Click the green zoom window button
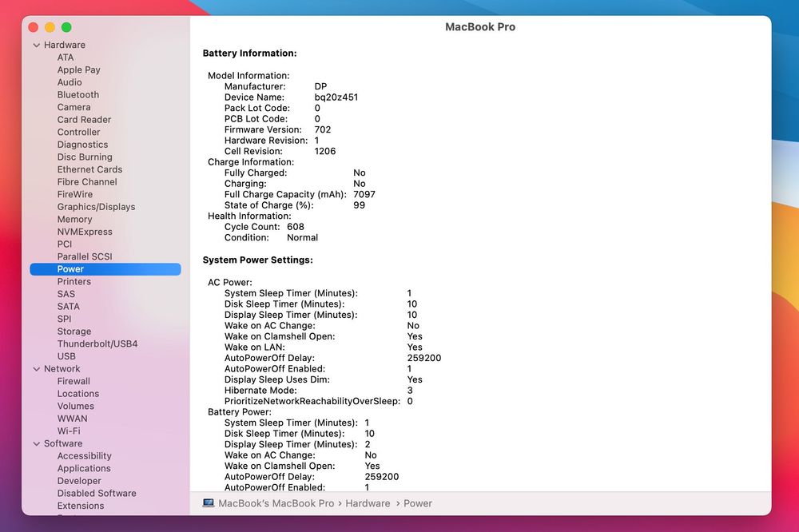Image resolution: width=799 pixels, height=532 pixels. 66,27
